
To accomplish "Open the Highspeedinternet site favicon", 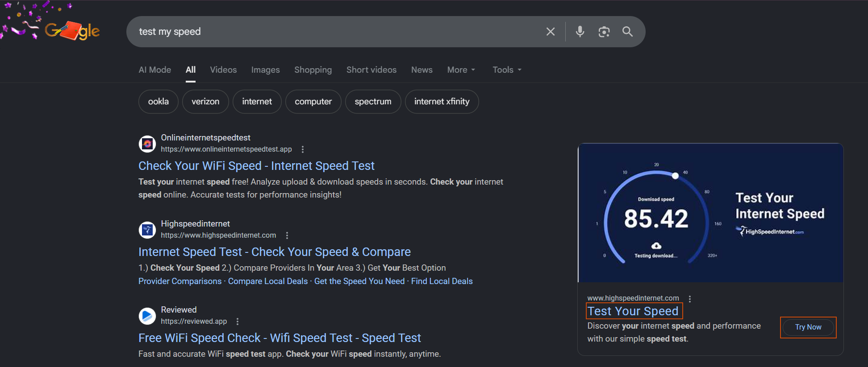I will tap(147, 230).
